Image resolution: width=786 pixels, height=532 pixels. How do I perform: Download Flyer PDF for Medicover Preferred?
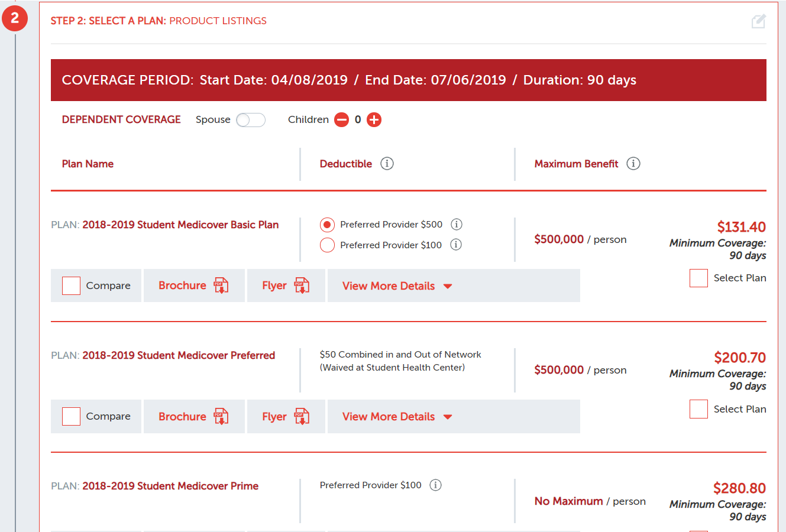pyautogui.click(x=286, y=416)
